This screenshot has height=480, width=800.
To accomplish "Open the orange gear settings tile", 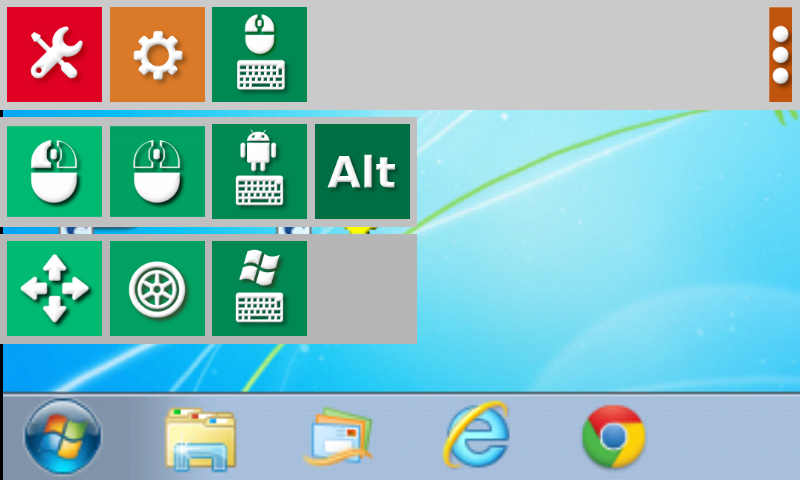I will [157, 54].
